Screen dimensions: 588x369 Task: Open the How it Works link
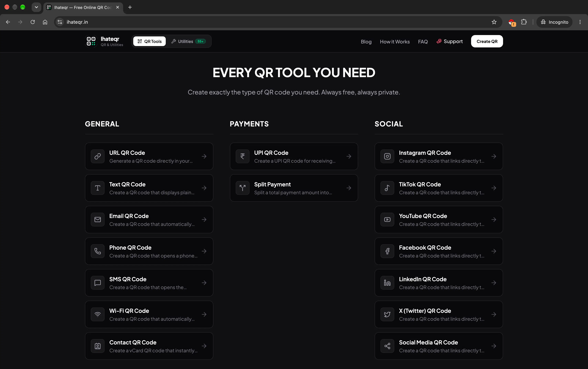pos(395,42)
